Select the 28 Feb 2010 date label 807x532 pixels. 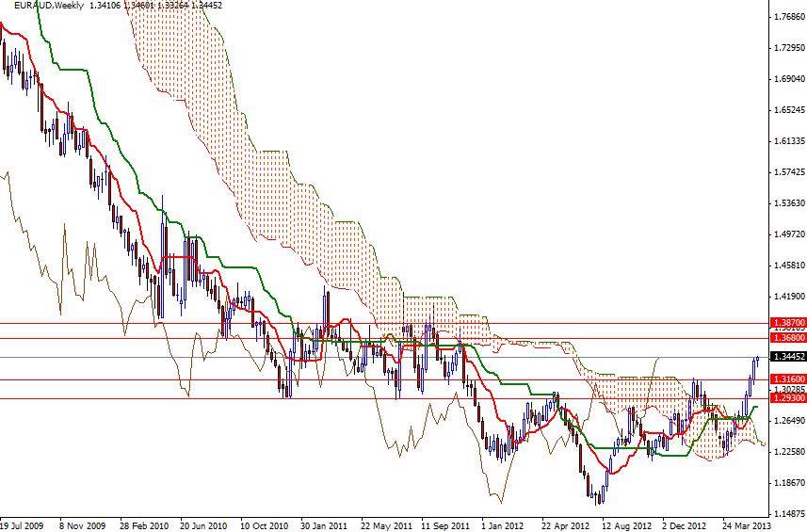click(144, 525)
